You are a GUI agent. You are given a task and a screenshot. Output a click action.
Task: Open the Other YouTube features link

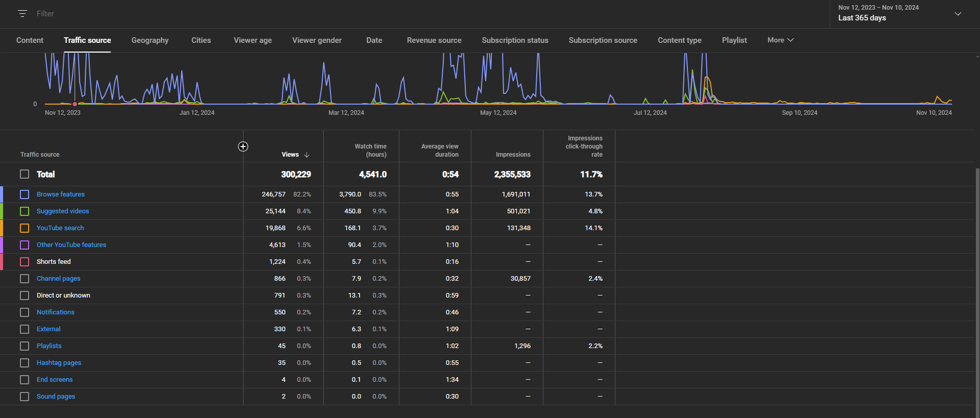click(71, 245)
